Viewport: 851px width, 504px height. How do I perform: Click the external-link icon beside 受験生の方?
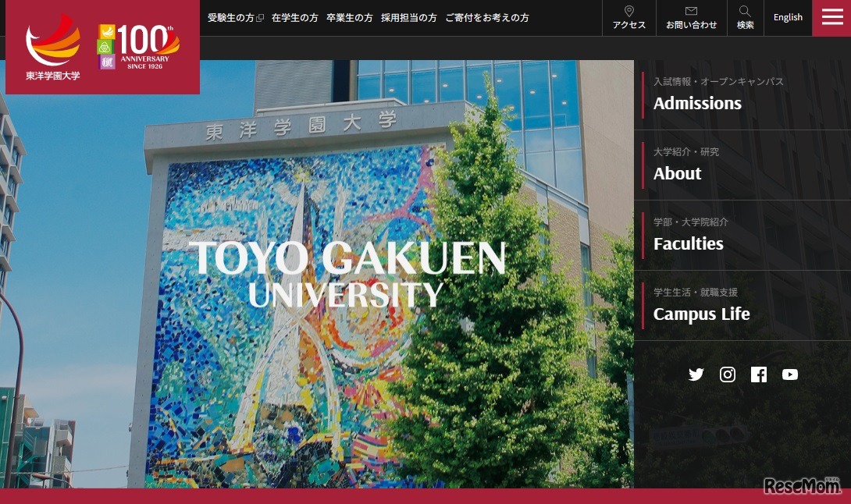(x=258, y=17)
